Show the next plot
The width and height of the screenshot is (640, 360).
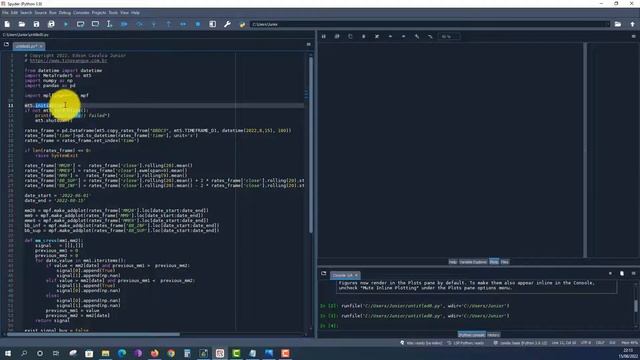403,36
